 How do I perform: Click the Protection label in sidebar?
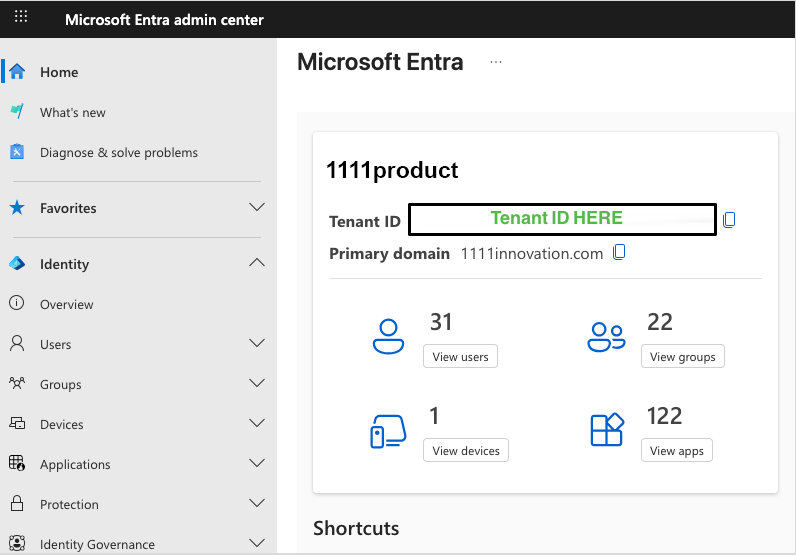click(x=69, y=505)
